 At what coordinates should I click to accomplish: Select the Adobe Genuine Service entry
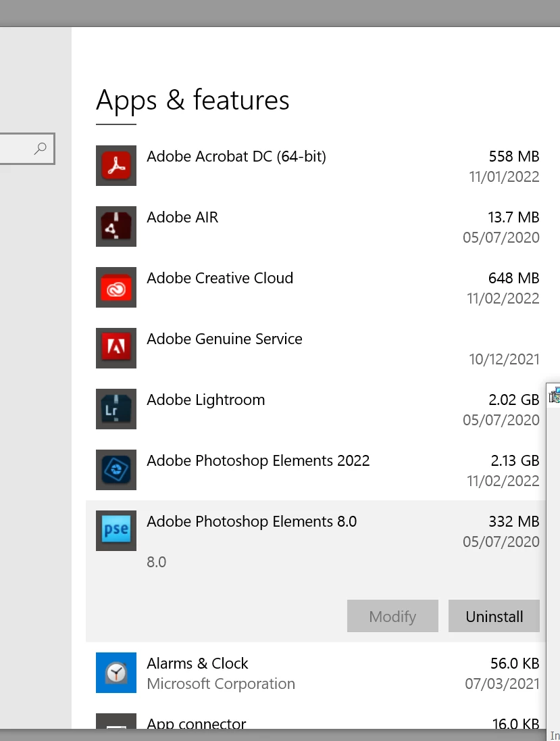coord(316,348)
